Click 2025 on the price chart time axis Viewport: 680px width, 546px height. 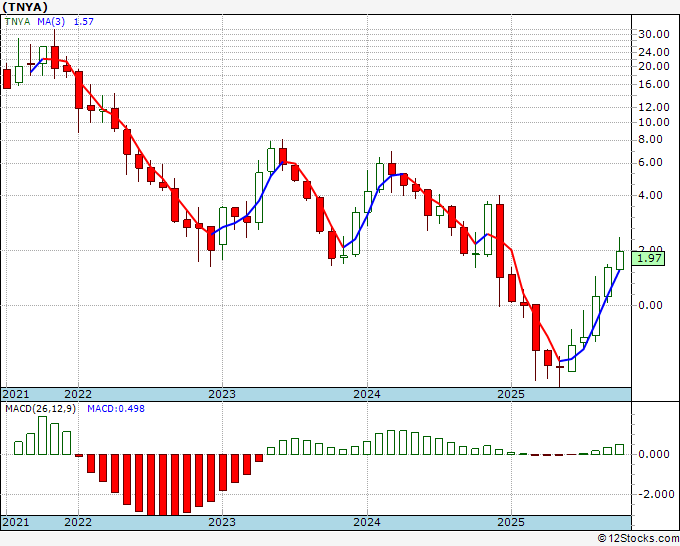(x=511, y=394)
